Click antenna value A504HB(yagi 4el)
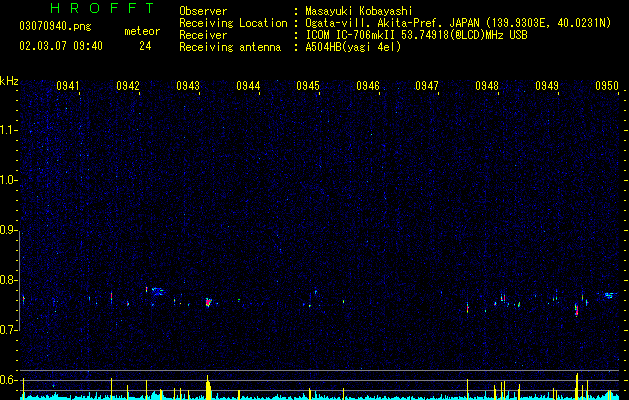The image size is (629, 400). 353,47
